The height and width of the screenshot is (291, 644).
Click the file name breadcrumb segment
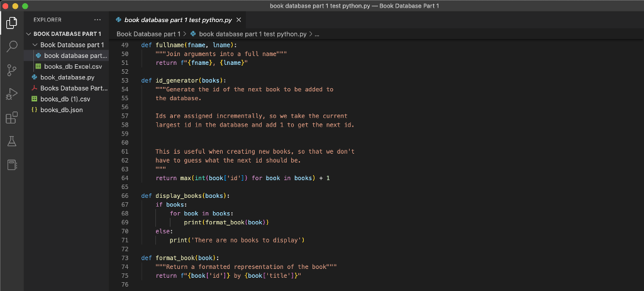[x=253, y=34]
